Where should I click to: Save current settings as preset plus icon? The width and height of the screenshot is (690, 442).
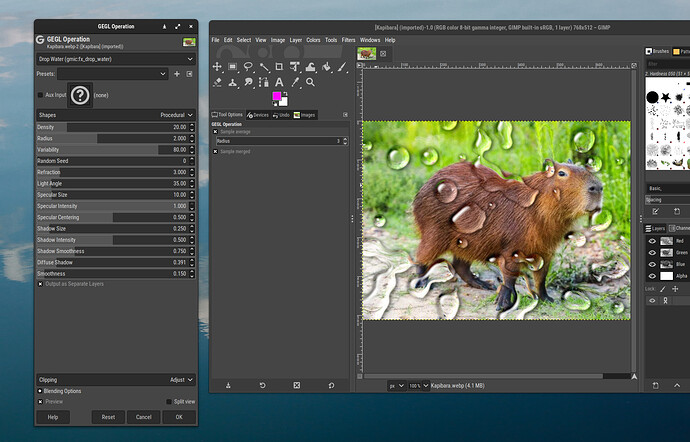coord(177,74)
